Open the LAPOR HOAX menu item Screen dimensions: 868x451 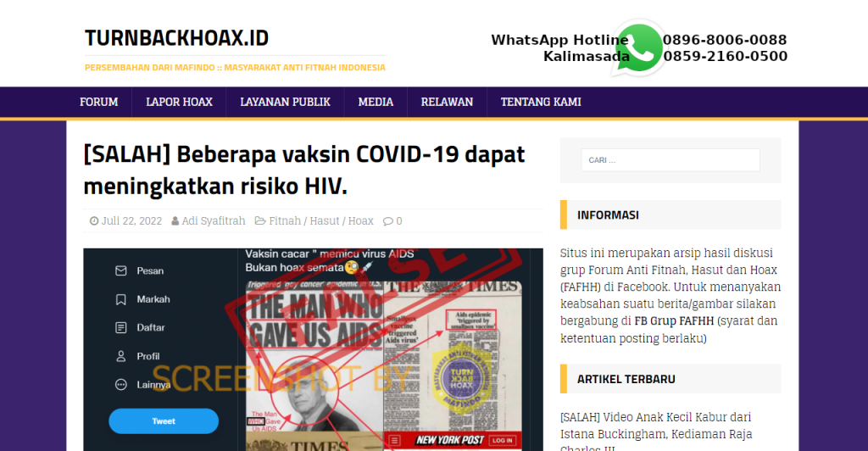(x=179, y=102)
